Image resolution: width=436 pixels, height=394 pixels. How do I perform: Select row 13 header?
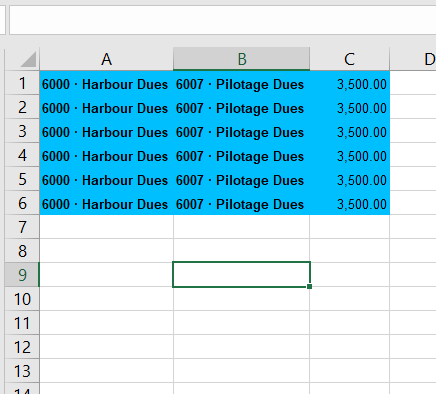click(22, 371)
